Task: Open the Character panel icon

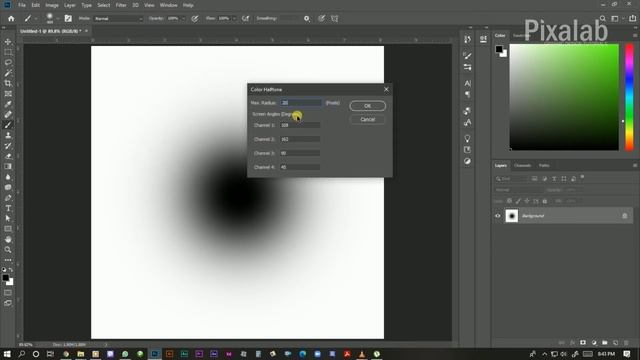Action: 467,83
